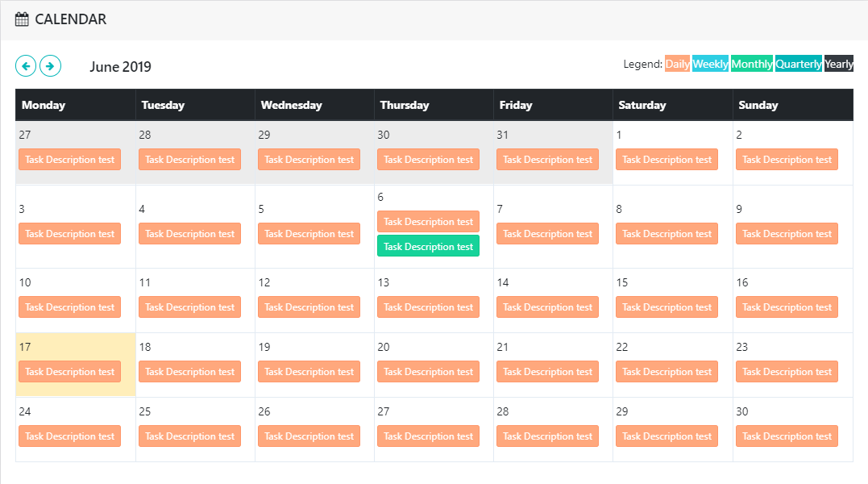Open the task on Friday June 14
Image resolution: width=868 pixels, height=484 pixels.
coord(547,307)
